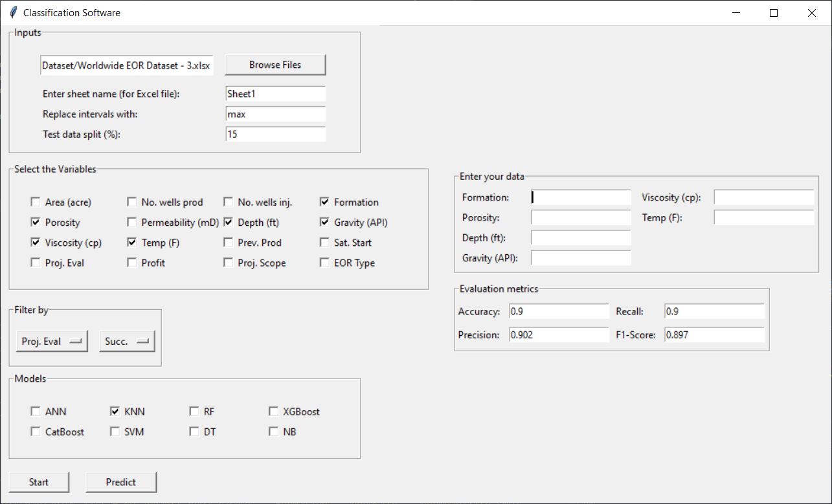
Task: Open the Proj. Eval filter dropdown
Action: [52, 341]
